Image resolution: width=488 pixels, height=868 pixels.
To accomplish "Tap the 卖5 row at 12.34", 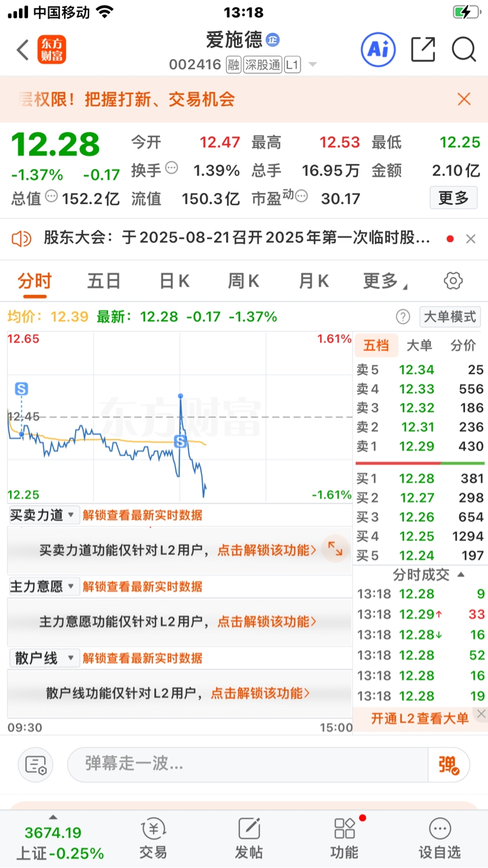I will coord(420,369).
